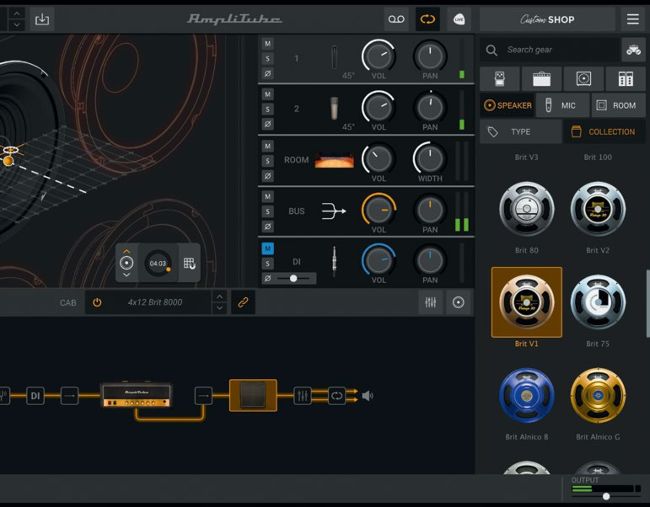Screen dimensions: 650x507
Task: Open the 4x12 Brit 8000 cabinet selector
Action: [x=155, y=302]
